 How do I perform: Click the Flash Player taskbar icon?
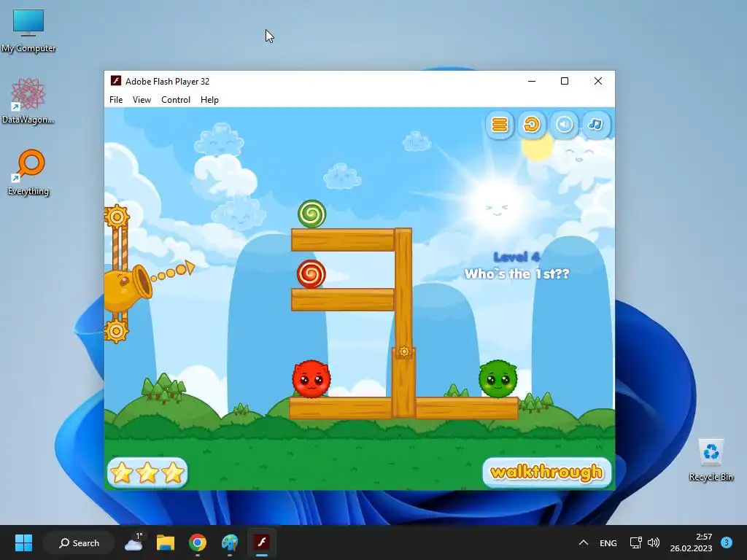pyautogui.click(x=262, y=542)
